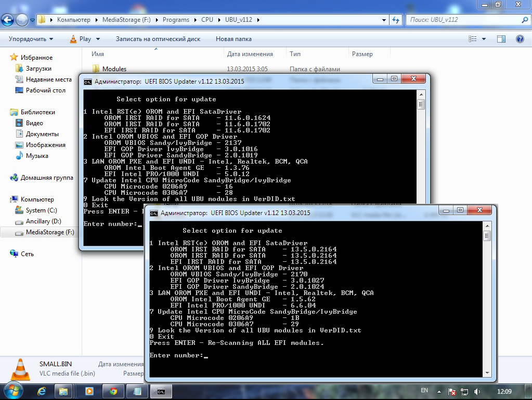Open Рабочий стол in the navigation pane
This screenshot has height=400, width=532.
[x=45, y=90]
